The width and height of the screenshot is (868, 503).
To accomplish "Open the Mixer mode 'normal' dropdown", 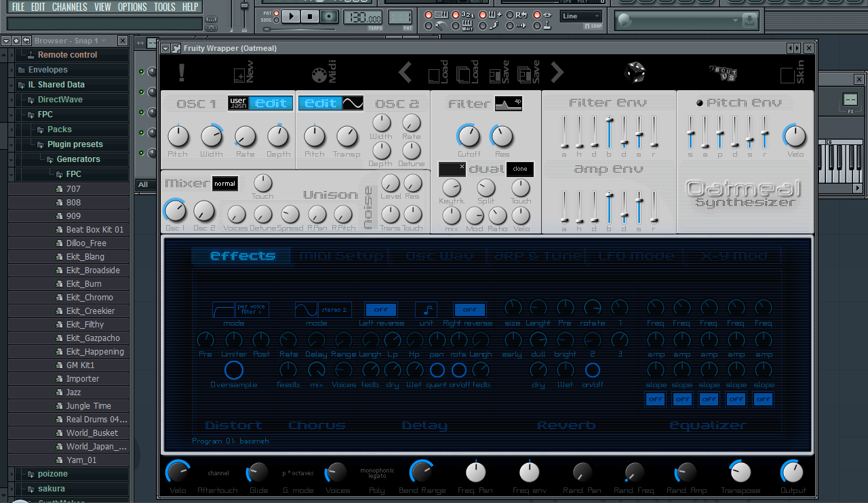I will pyautogui.click(x=225, y=183).
